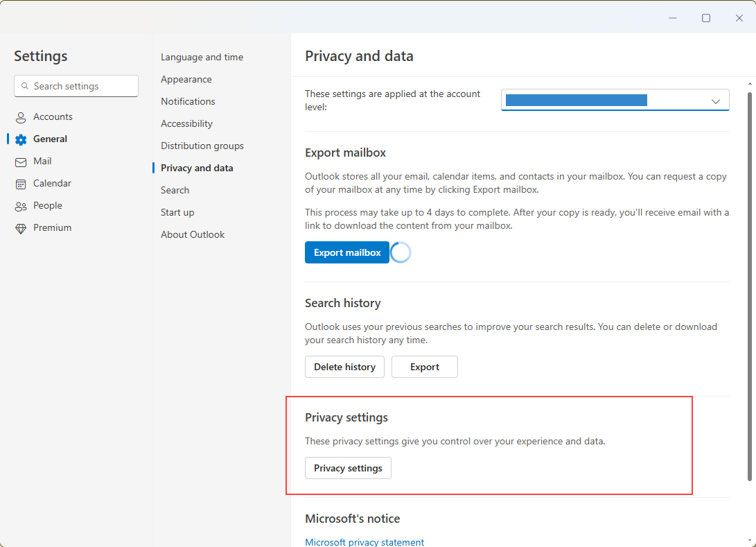Go to Language and time settings
756x547 pixels.
pyautogui.click(x=202, y=57)
